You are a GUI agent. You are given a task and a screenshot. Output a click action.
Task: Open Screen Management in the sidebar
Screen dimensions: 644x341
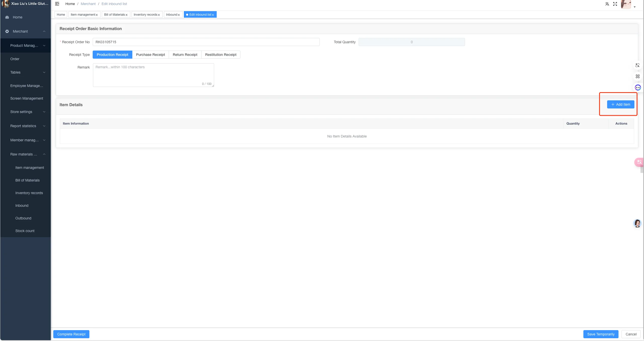[x=25, y=98]
